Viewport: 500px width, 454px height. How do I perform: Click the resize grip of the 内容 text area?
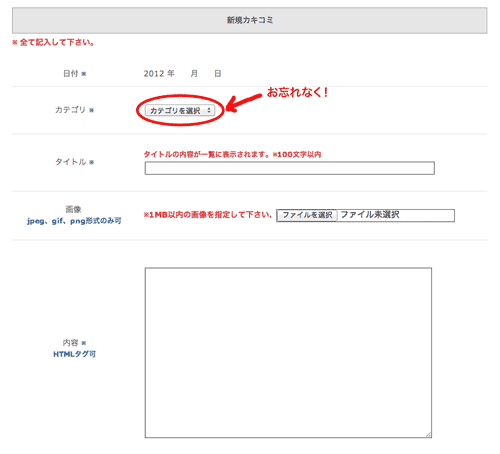[429, 435]
